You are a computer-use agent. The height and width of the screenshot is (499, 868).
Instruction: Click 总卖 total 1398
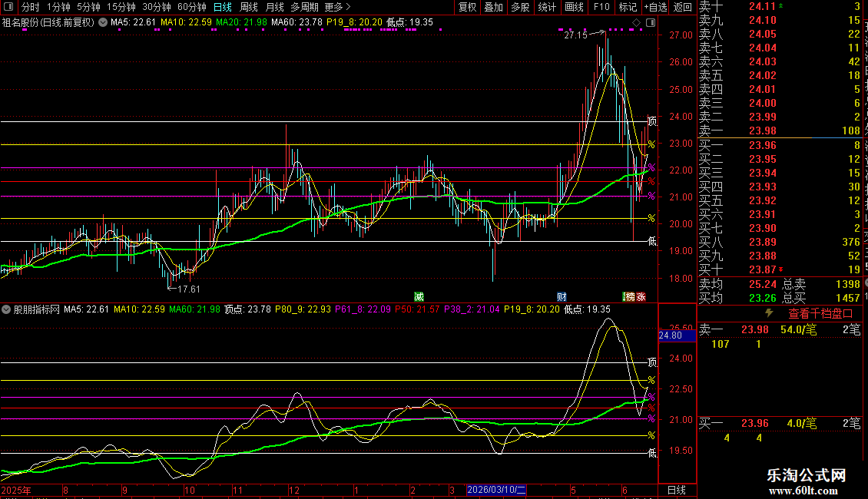(847, 284)
